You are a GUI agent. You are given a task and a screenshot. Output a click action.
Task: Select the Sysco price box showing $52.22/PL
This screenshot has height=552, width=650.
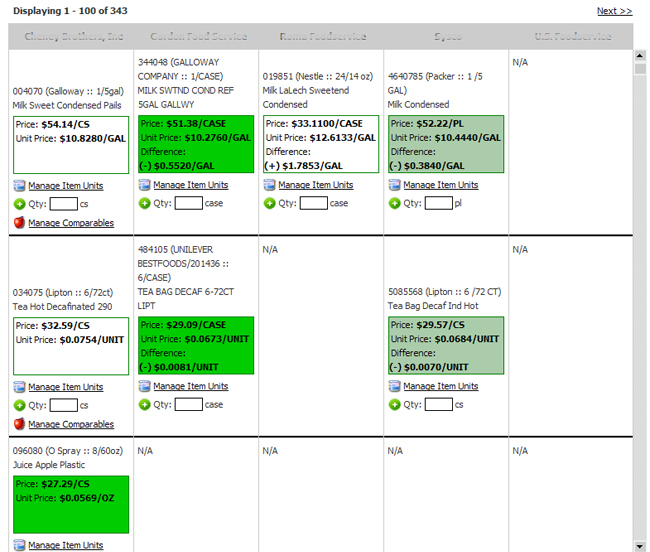click(446, 144)
